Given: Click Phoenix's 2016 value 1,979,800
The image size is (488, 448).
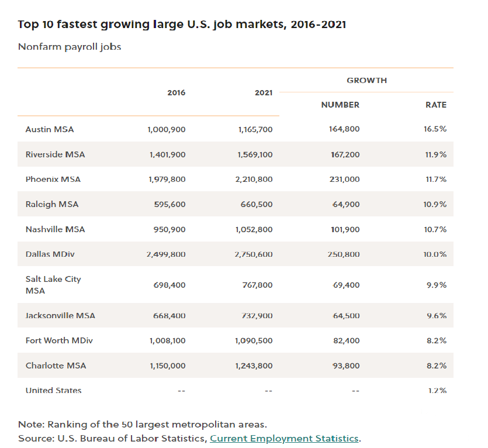Looking at the screenshot, I should [x=167, y=180].
